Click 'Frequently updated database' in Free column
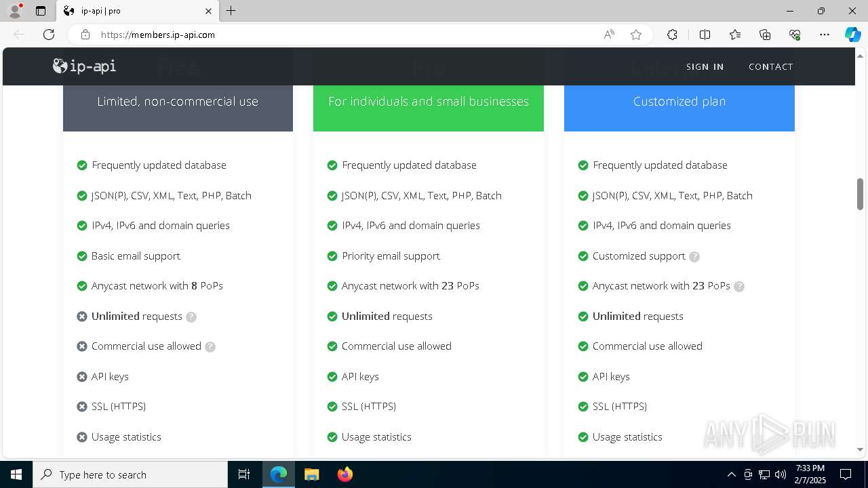The image size is (868, 488). (x=159, y=165)
